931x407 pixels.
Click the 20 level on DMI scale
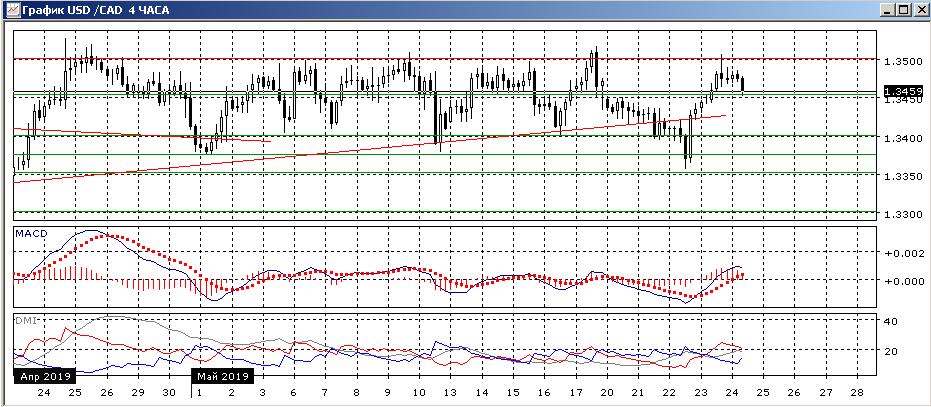pos(892,351)
